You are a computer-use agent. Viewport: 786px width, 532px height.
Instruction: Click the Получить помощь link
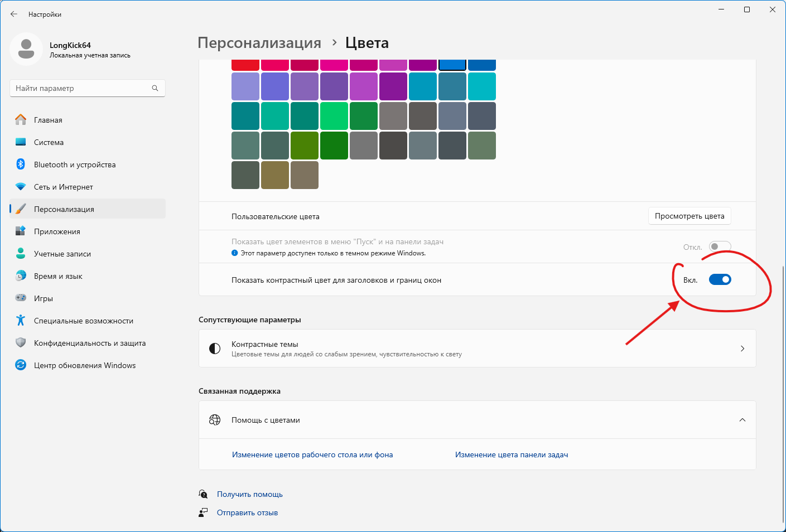250,494
